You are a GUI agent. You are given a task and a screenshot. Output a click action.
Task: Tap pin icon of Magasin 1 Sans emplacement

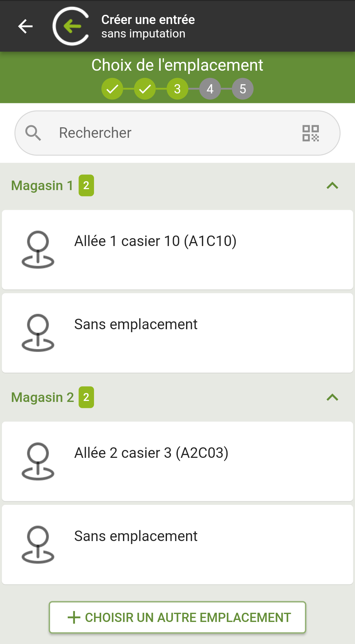click(x=38, y=333)
